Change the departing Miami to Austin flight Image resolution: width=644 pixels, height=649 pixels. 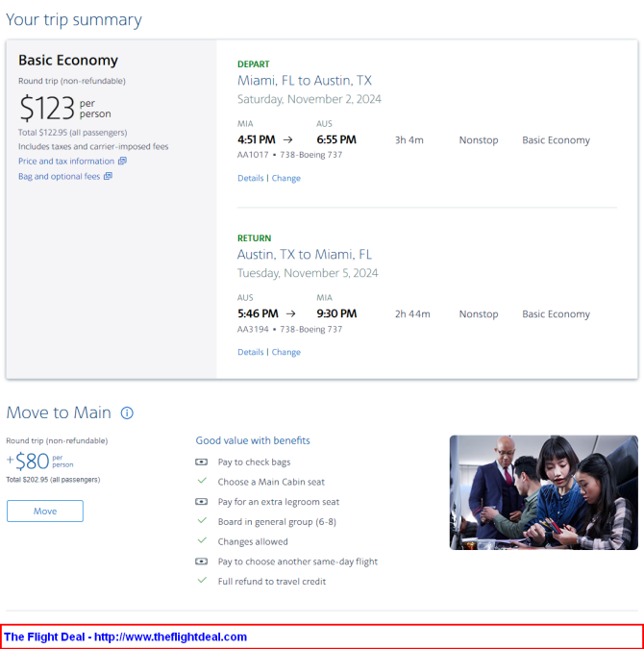[286, 178]
